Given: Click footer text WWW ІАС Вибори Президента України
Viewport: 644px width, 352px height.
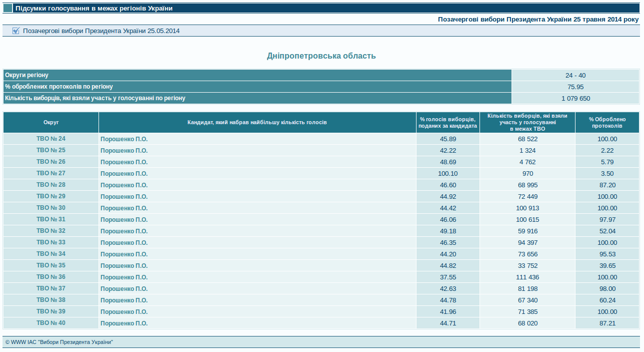Looking at the screenshot, I should click(59, 342).
